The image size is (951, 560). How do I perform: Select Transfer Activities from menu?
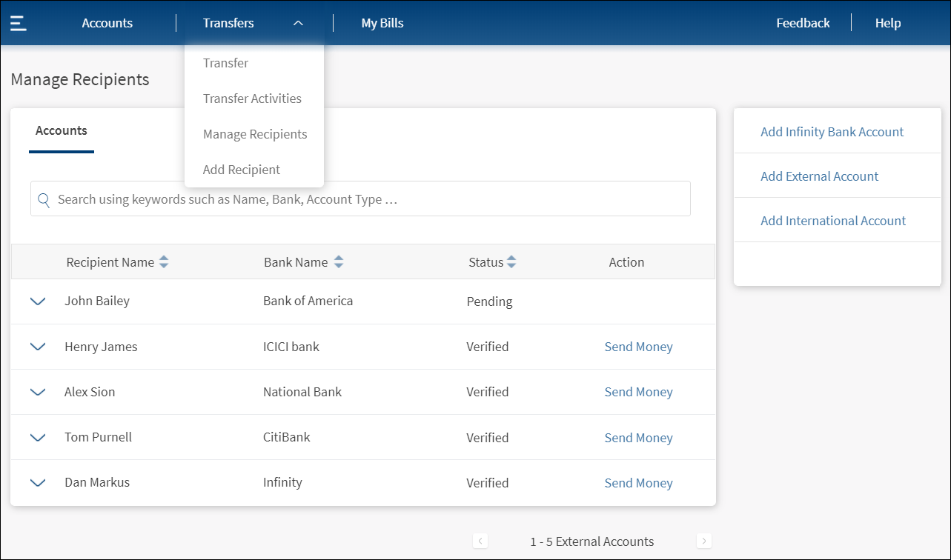[252, 99]
